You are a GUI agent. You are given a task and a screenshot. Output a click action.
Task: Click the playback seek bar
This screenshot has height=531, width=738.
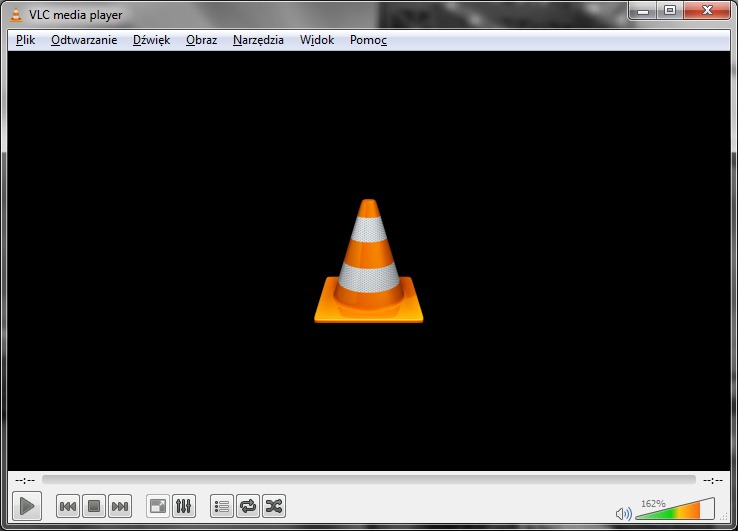369,480
